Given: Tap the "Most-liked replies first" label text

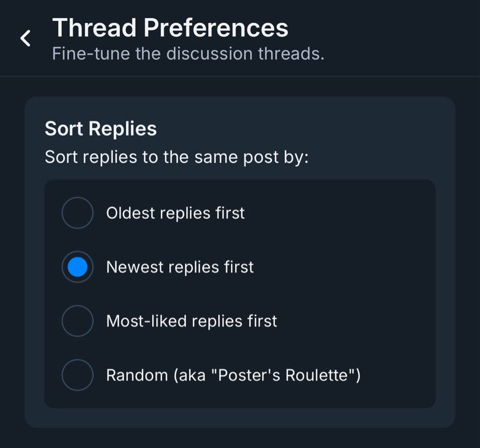Looking at the screenshot, I should (191, 321).
